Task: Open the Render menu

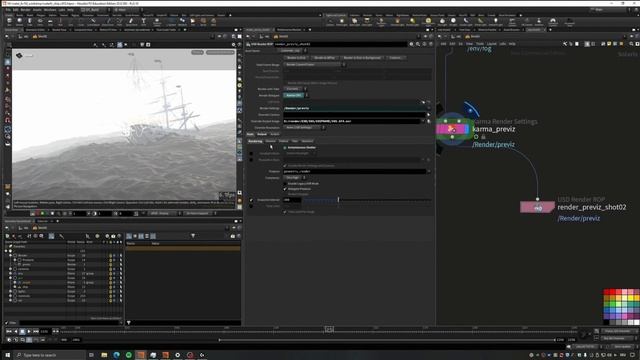Action: tap(25, 9)
